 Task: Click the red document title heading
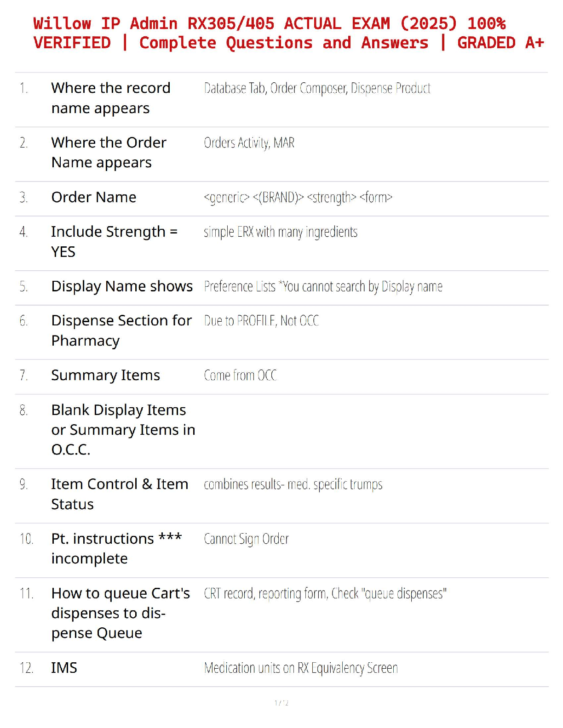point(288,33)
